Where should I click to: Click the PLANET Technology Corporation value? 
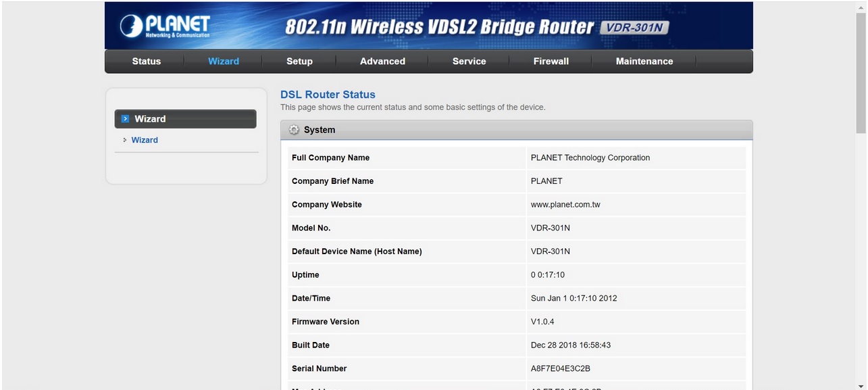tap(590, 157)
